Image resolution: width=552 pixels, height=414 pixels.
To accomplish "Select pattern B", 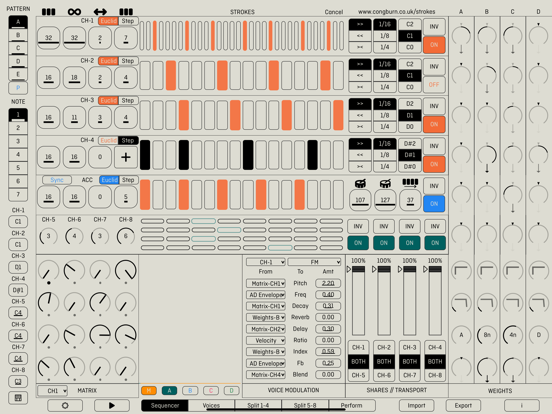I will [18, 35].
